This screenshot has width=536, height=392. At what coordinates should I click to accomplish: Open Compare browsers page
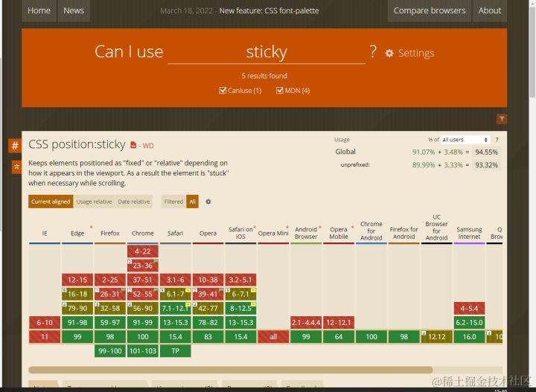430,10
